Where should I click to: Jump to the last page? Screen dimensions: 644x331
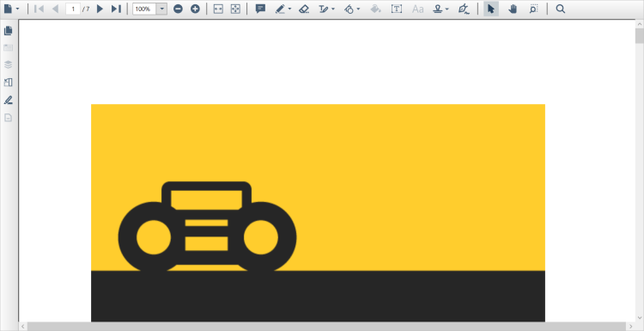116,9
